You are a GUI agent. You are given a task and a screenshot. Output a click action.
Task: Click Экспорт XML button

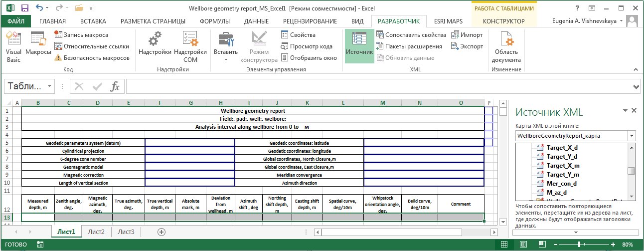point(467,46)
